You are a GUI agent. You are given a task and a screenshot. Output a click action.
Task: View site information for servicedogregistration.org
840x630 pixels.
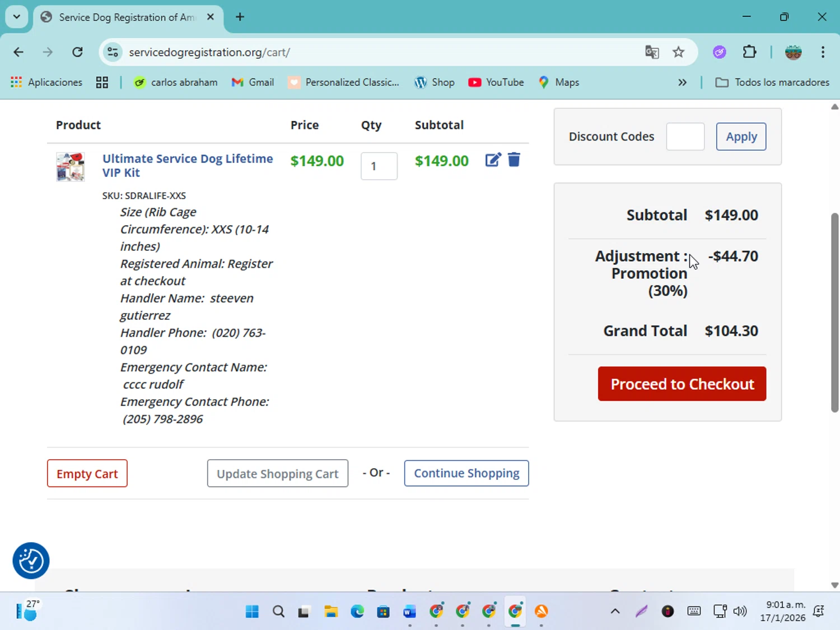pos(113,52)
